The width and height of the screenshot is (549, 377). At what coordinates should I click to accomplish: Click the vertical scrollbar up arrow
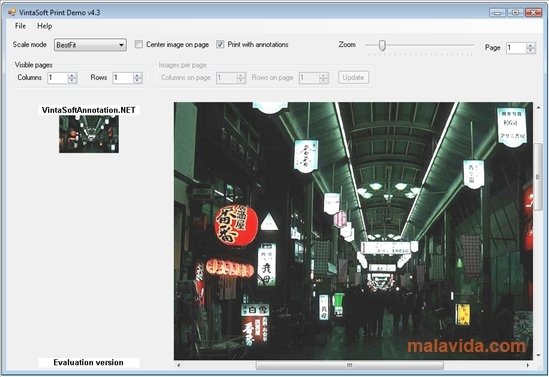(x=538, y=107)
